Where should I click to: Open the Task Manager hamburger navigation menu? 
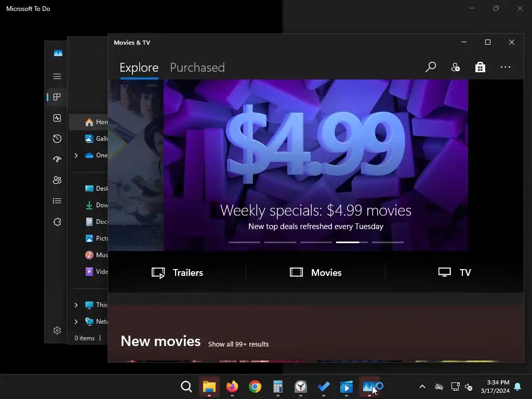coord(57,76)
